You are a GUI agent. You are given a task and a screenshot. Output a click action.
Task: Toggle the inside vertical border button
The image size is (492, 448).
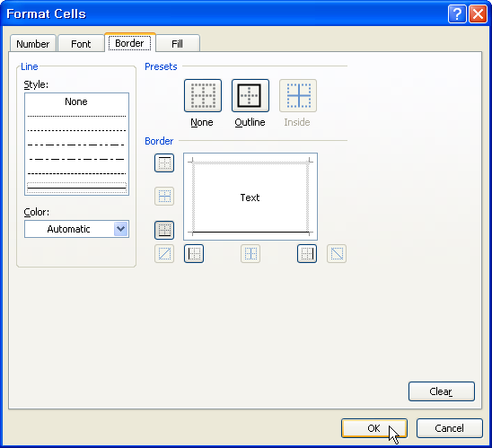point(250,253)
